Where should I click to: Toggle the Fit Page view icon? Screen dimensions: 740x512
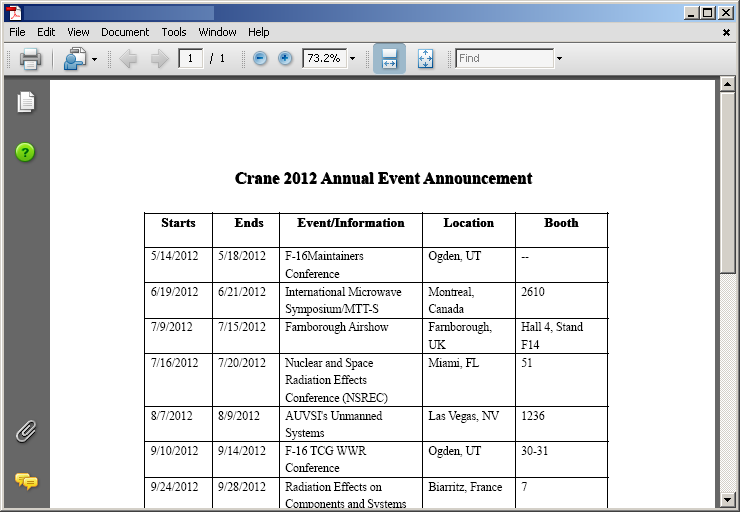pos(425,59)
